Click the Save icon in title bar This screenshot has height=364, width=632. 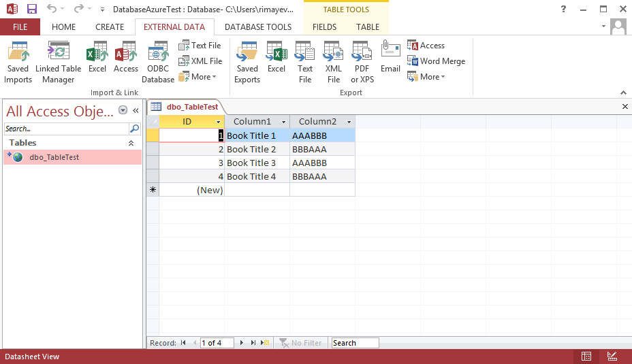(31, 9)
